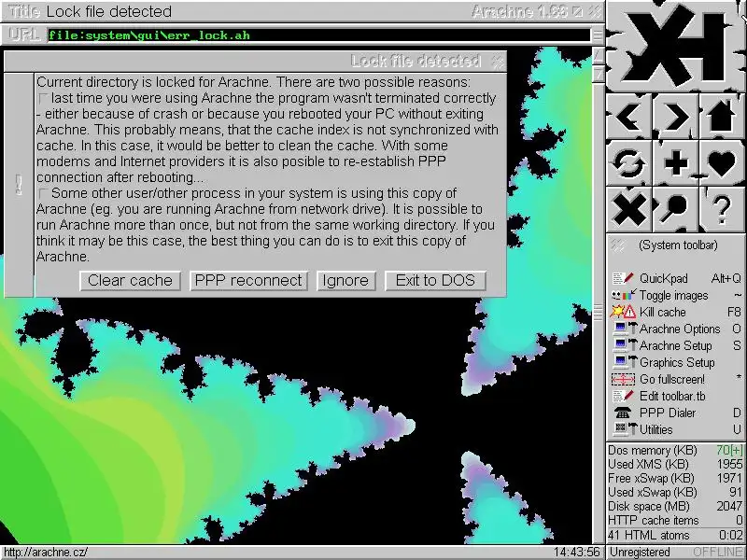Image resolution: width=747 pixels, height=560 pixels.
Task: Click the HTTP cache items row
Action: point(675,521)
